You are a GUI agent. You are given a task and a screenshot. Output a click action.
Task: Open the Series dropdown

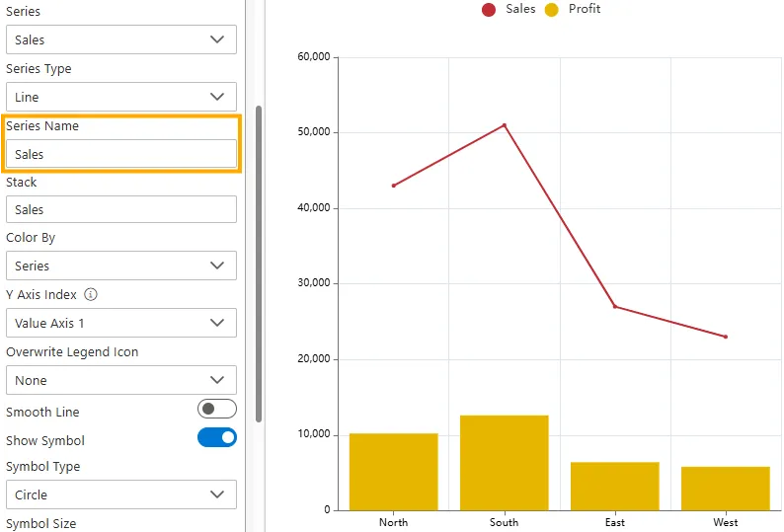pyautogui.click(x=120, y=40)
